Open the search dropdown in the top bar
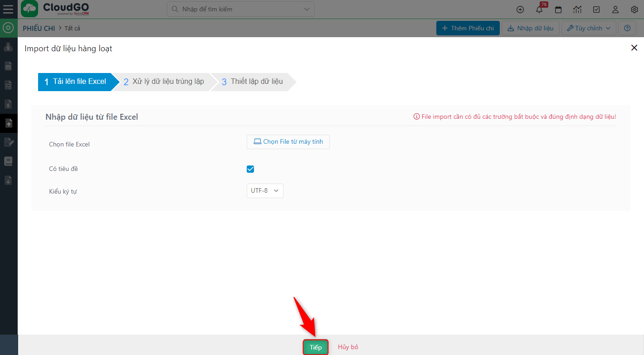Screen dimensions: 644x355 pyautogui.click(x=307, y=9)
